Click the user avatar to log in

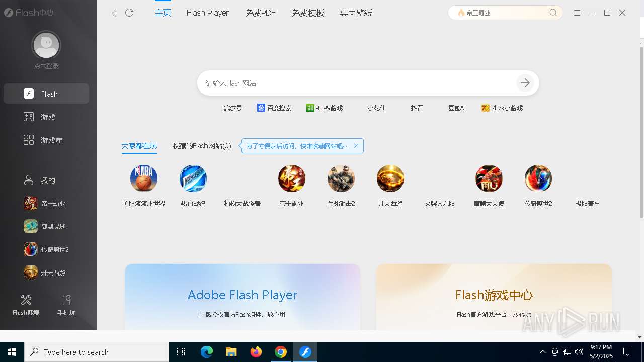pos(46,45)
